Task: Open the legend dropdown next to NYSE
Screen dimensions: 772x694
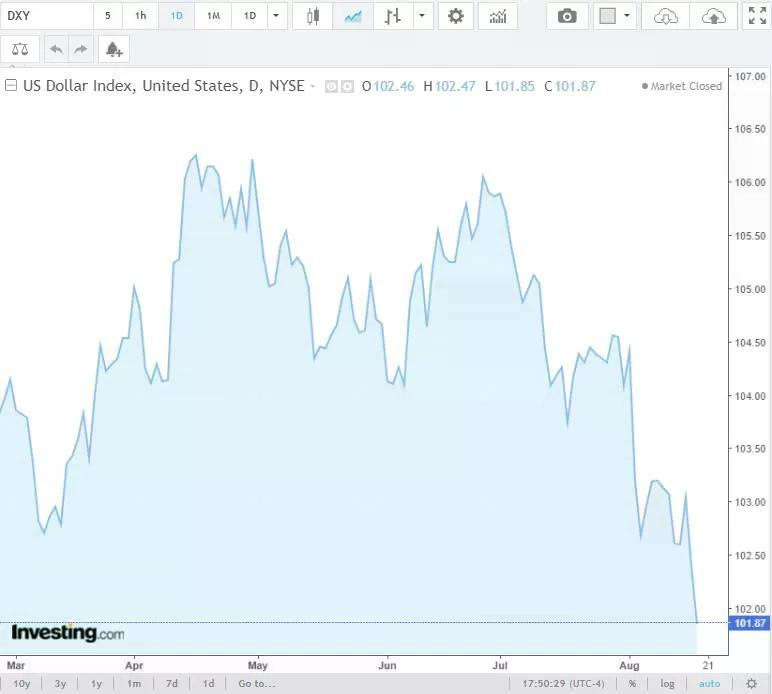Action: pos(312,86)
